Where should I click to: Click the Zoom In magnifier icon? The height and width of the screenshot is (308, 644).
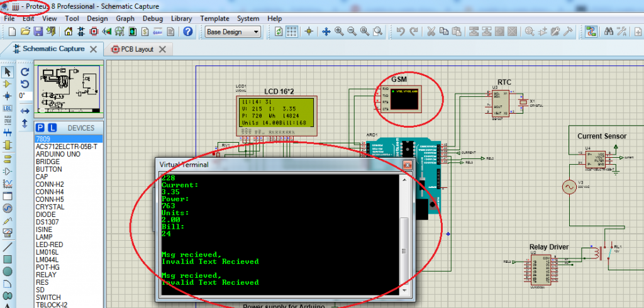click(339, 31)
